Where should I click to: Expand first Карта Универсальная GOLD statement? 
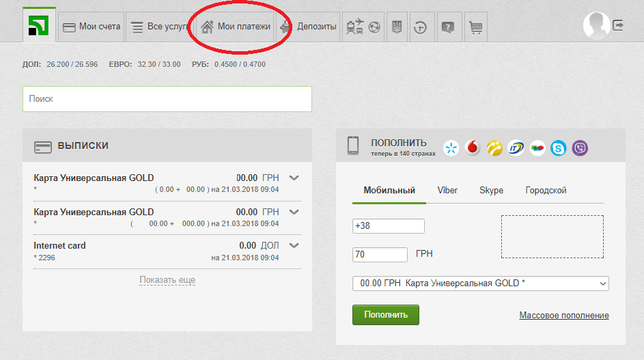point(294,178)
